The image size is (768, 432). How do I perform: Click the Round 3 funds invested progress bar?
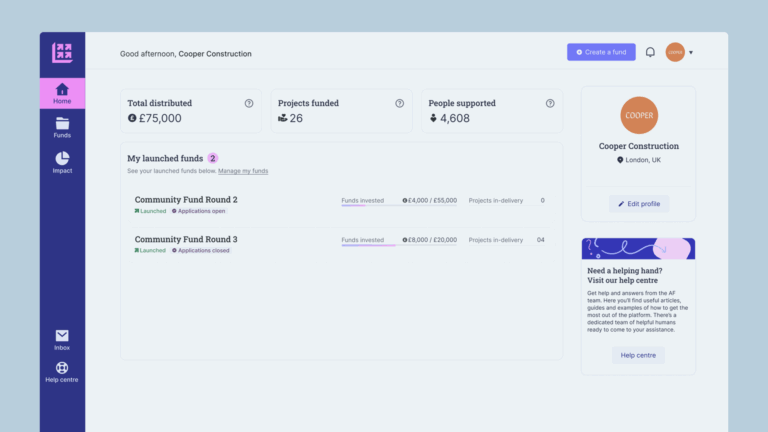coord(399,245)
